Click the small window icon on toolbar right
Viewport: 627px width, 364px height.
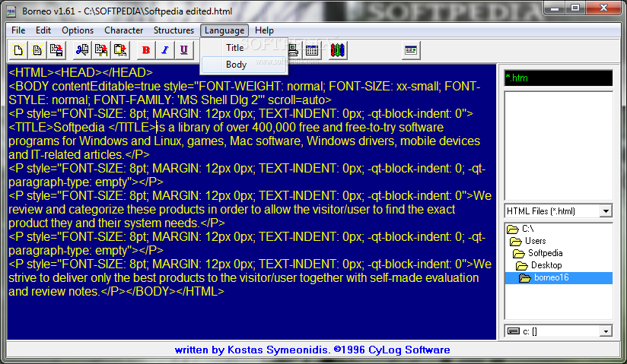[411, 50]
